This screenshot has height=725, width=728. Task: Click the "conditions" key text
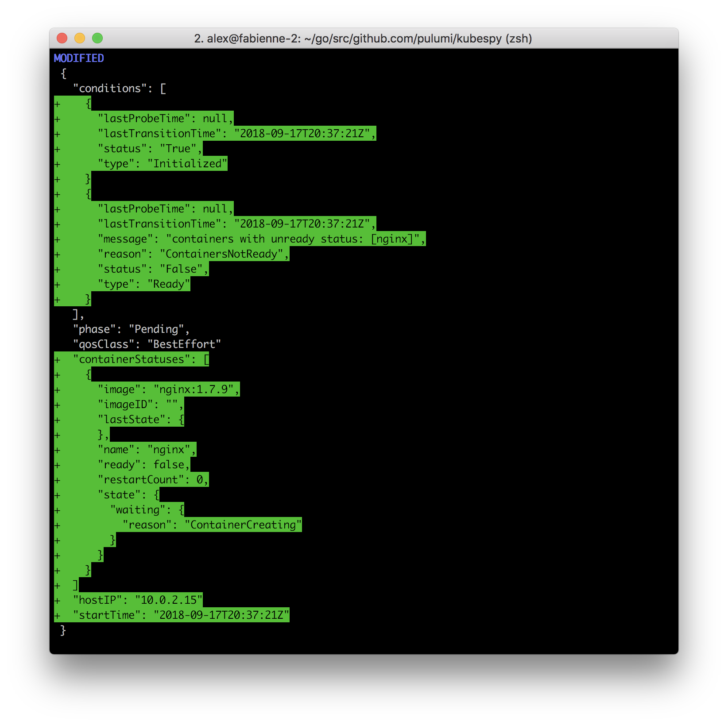[109, 89]
